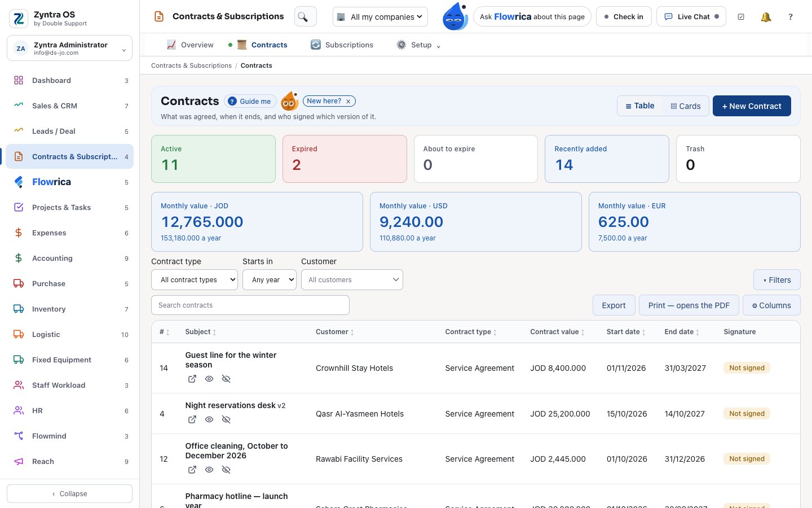The image size is (812, 508).
Task: Go to the Subscriptions tab
Action: click(x=342, y=45)
